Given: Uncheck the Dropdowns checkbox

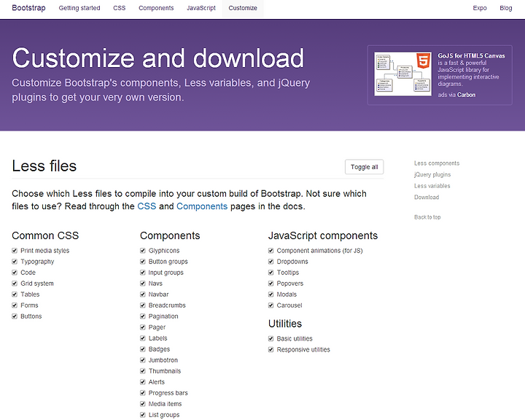Looking at the screenshot, I should click(271, 261).
